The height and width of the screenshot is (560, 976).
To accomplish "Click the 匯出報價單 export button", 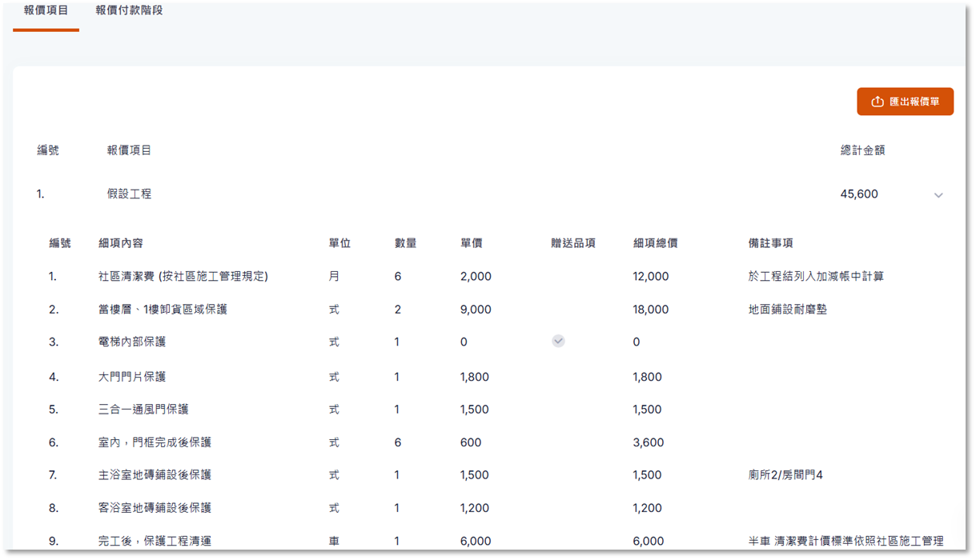I will [905, 102].
